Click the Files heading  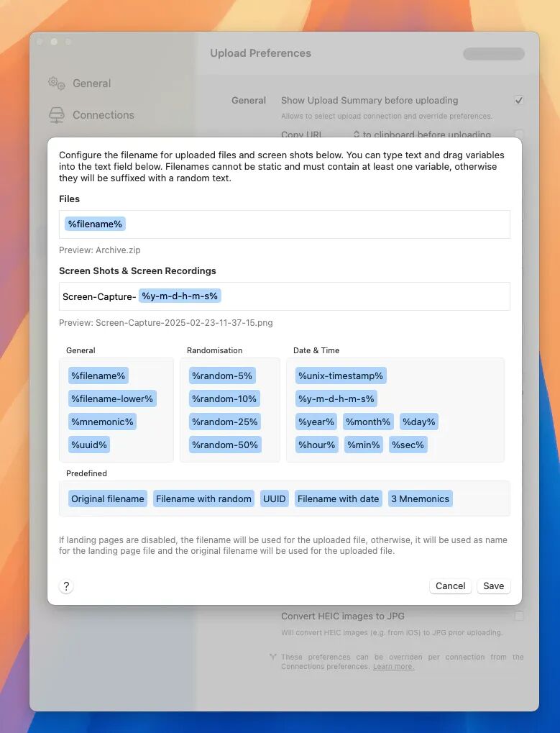click(69, 199)
